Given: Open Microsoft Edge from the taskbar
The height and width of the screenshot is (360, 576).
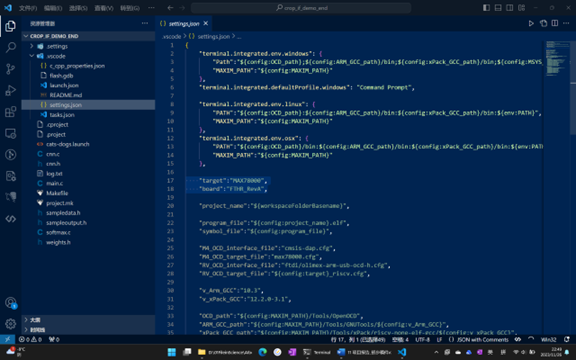Looking at the screenshot, I should pos(262,352).
